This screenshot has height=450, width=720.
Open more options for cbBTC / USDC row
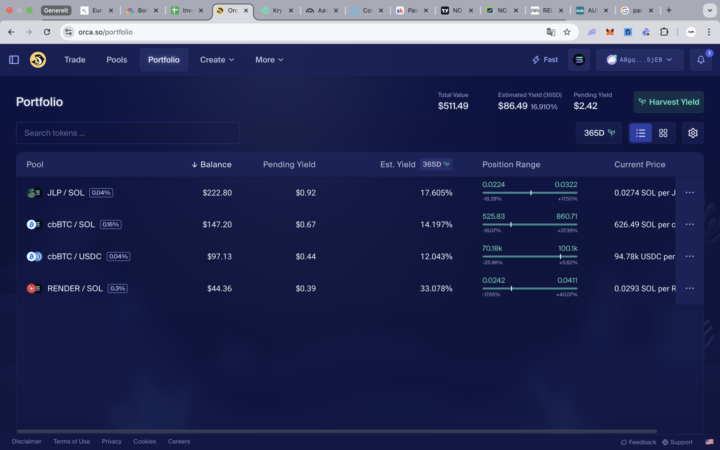click(x=689, y=256)
